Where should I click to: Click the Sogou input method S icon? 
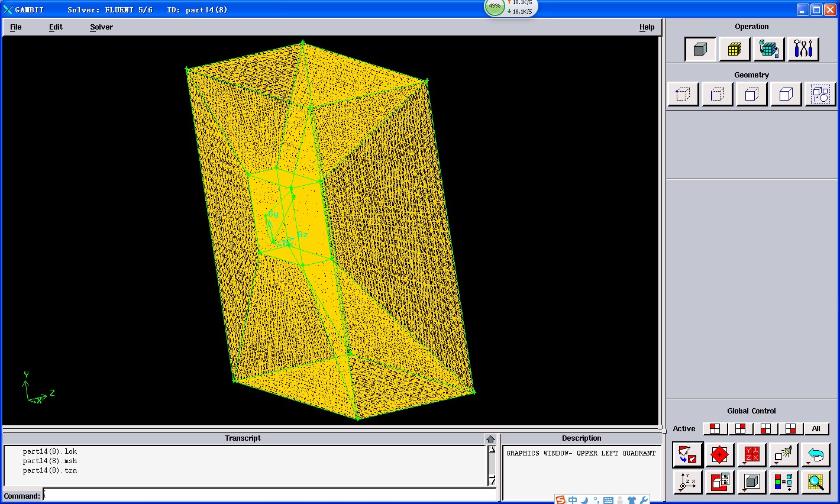pyautogui.click(x=561, y=500)
